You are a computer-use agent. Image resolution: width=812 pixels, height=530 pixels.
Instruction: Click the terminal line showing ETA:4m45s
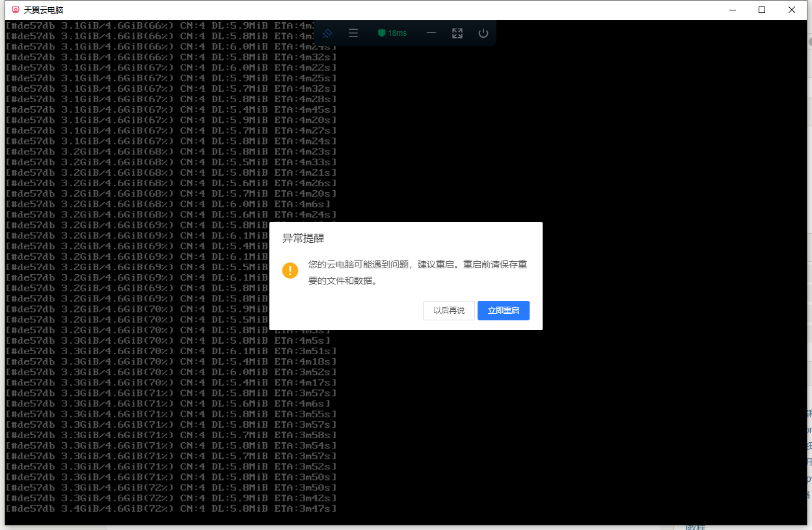tap(170, 109)
